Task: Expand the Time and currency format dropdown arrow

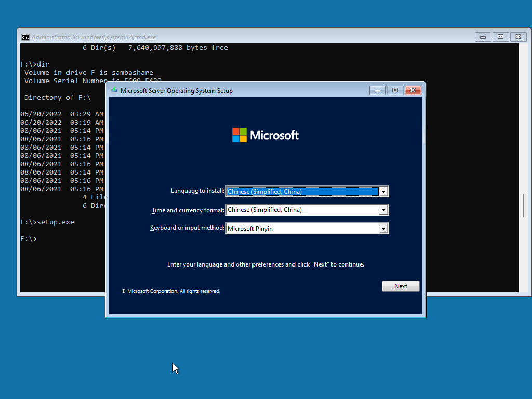Action: click(x=383, y=210)
